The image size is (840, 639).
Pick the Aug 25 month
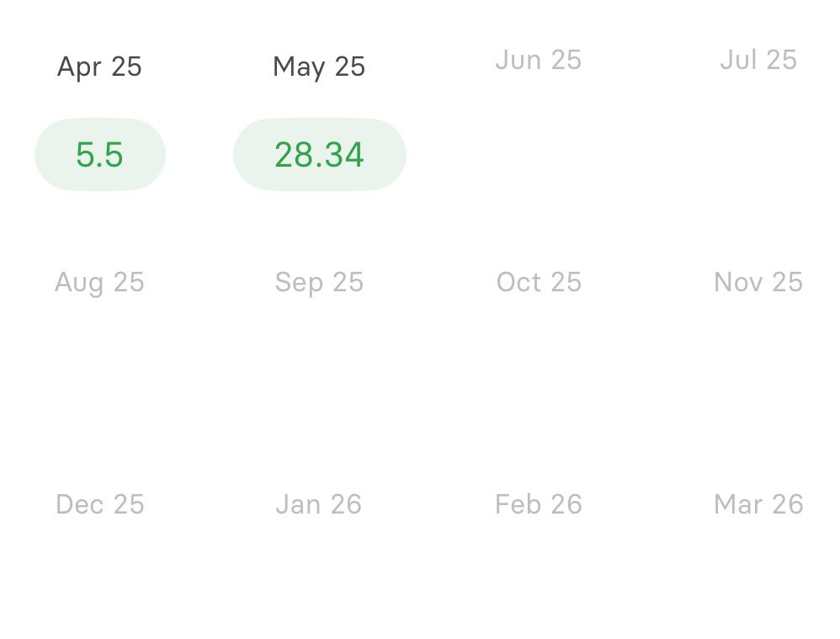point(99,282)
